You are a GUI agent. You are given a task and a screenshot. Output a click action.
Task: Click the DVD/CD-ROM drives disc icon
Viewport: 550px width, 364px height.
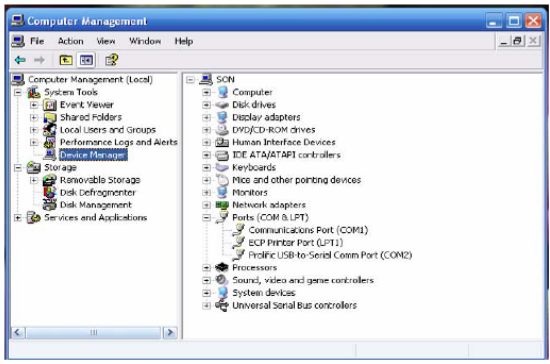point(222,130)
